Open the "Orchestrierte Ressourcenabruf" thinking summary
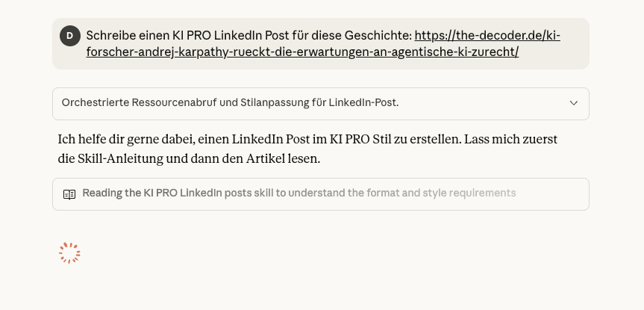Viewport: 644px width, 310px height. point(230,103)
